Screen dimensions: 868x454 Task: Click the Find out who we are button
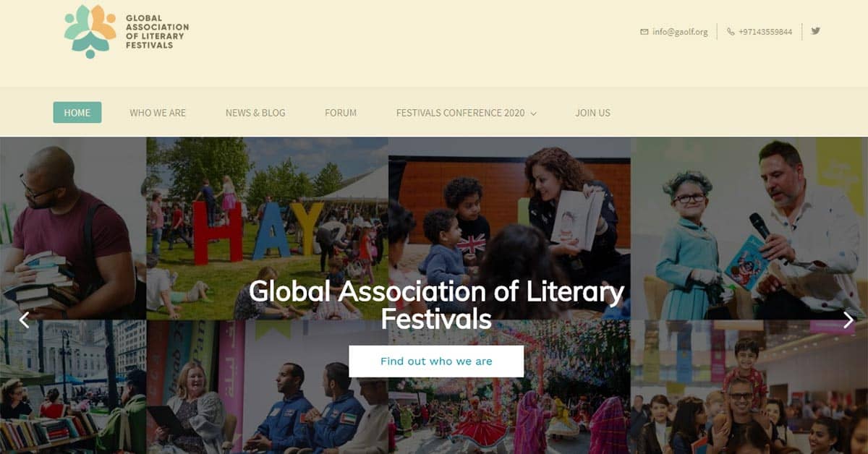436,361
